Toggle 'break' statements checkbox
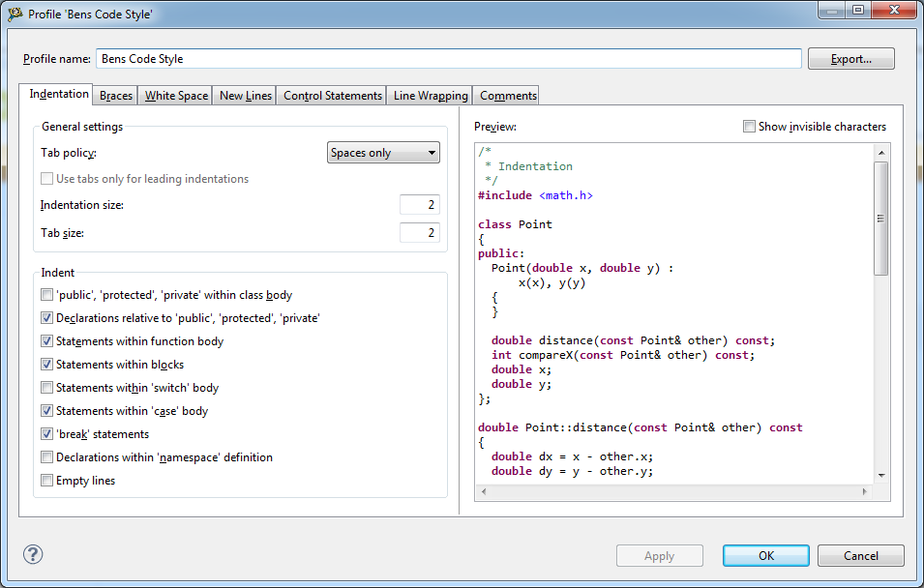The height and width of the screenshot is (588, 924). coord(47,434)
